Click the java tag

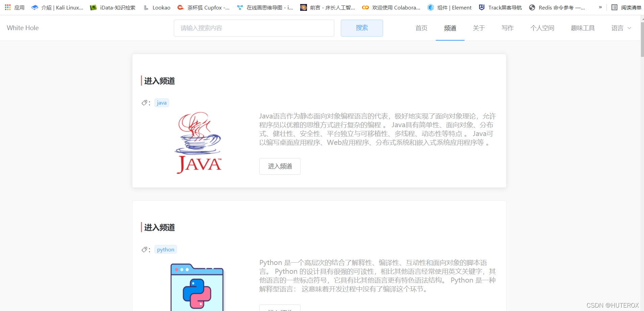pyautogui.click(x=162, y=103)
